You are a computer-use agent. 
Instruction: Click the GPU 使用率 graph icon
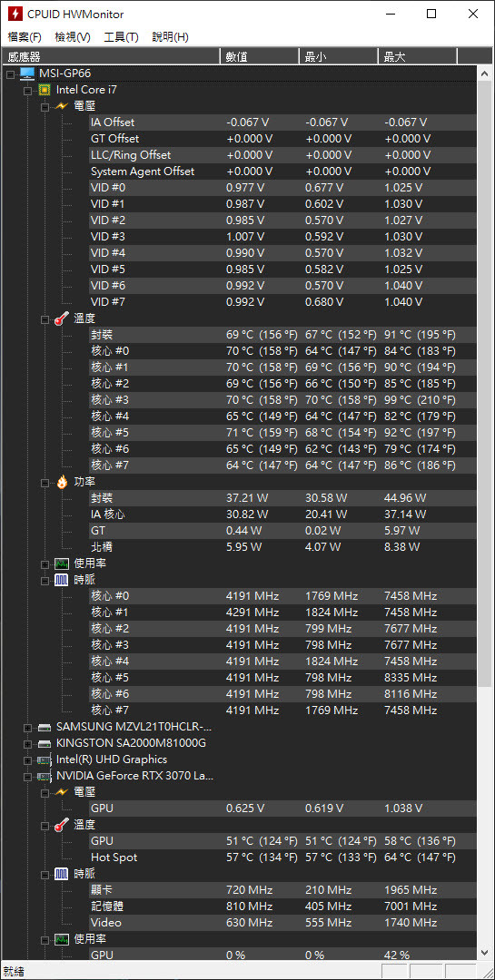coord(62,939)
